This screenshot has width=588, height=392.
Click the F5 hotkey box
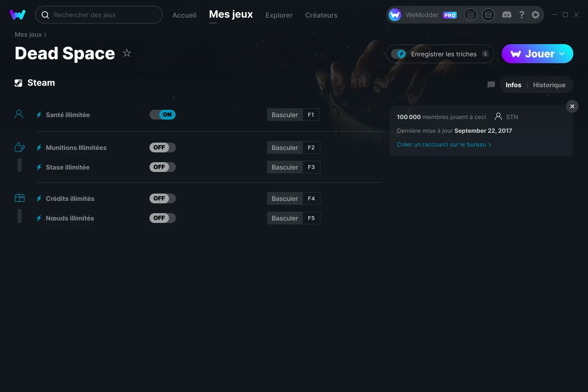(311, 218)
